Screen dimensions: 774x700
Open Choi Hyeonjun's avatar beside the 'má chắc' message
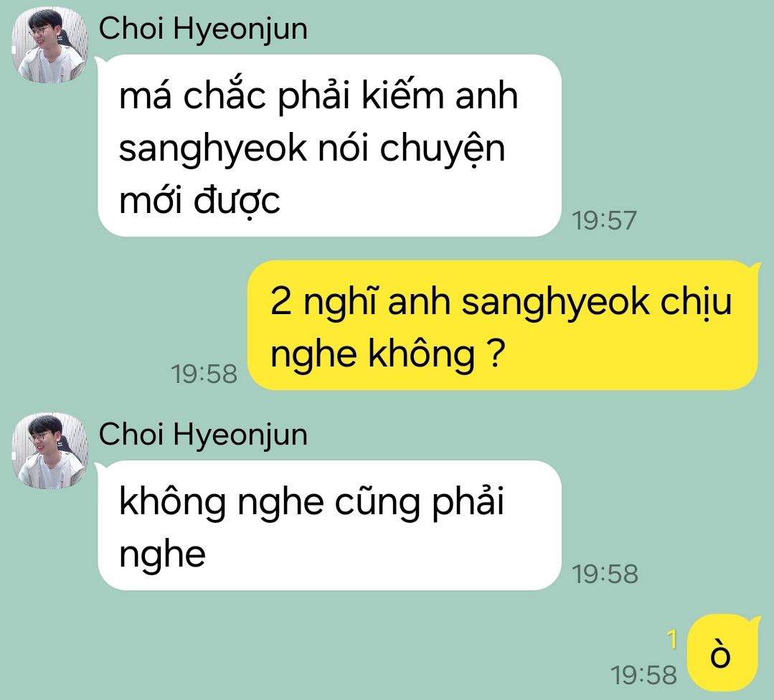coord(50,44)
